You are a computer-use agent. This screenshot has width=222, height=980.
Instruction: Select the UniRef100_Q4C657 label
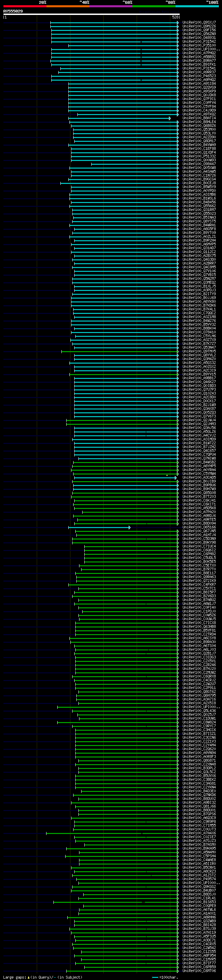pos(199,451)
